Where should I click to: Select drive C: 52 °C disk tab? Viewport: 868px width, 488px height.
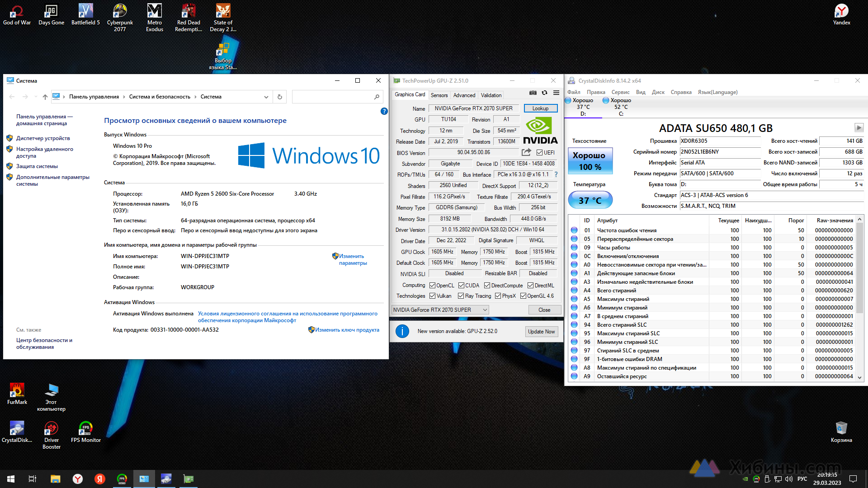point(621,107)
